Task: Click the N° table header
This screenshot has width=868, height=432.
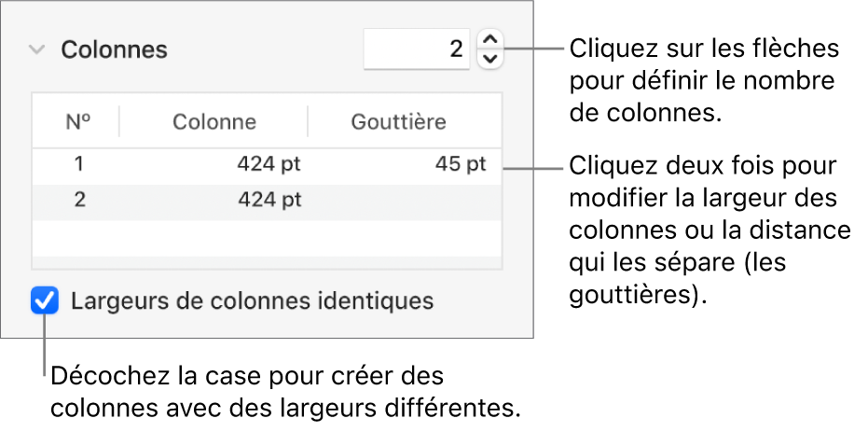Action: (x=78, y=122)
